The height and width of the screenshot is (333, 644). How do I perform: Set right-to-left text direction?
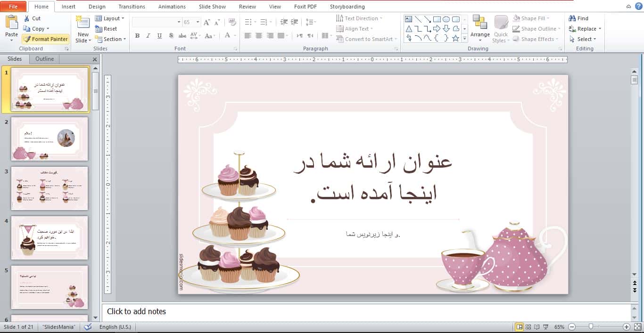[310, 36]
